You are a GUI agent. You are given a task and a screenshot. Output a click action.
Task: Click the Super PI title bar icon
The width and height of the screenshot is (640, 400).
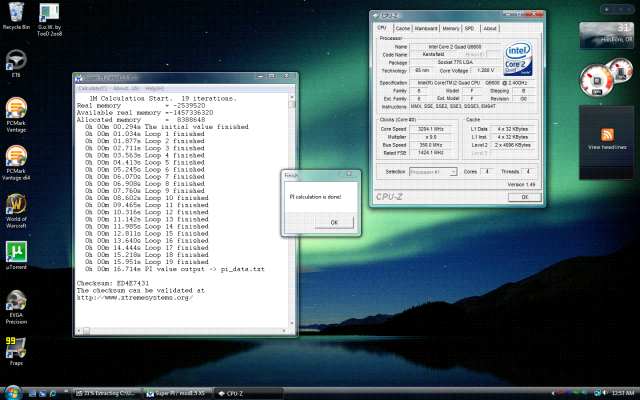coord(79,78)
